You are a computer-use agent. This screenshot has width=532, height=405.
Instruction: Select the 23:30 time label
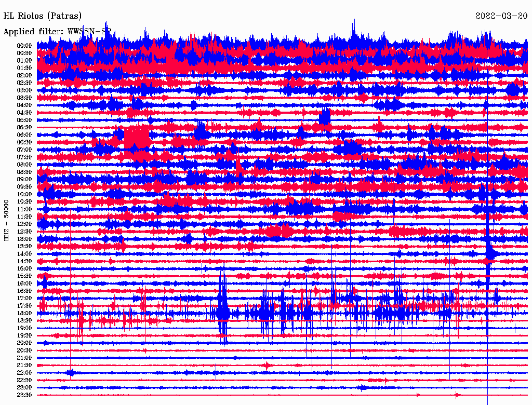[x=24, y=395]
